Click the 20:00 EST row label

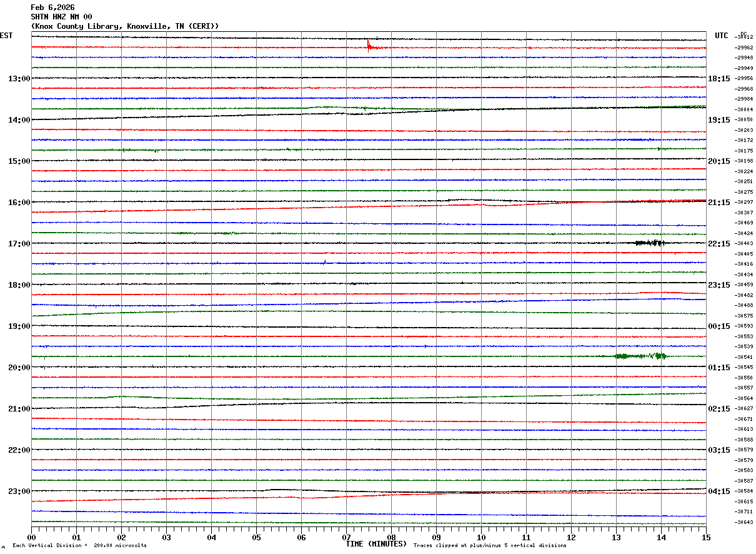[x=19, y=368]
